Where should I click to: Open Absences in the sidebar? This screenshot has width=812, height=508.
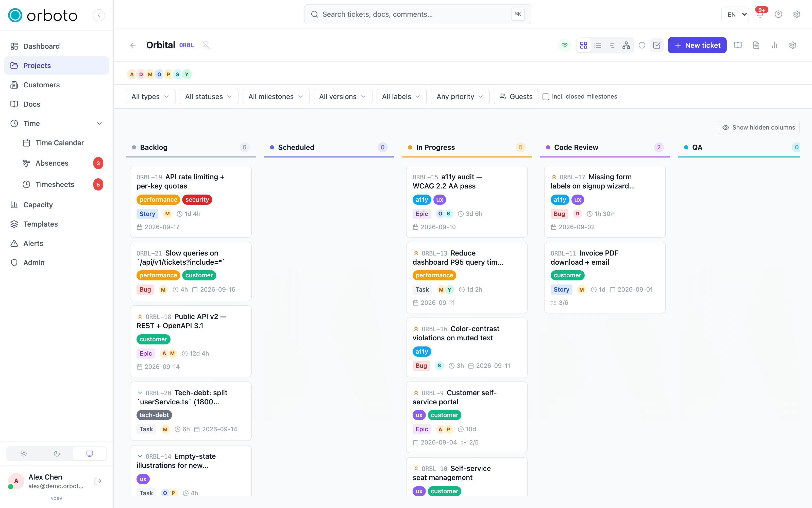click(x=62, y=163)
